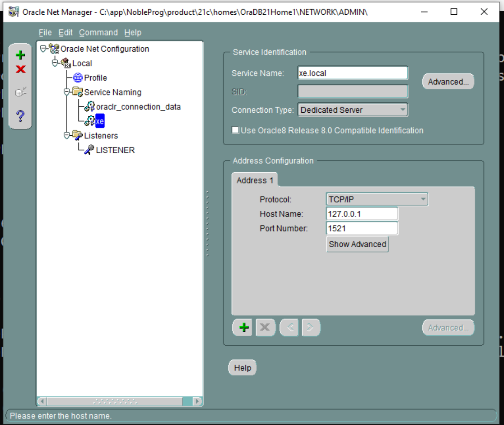Screen dimensions: 504x425
Task: Click the Show Advanced button
Action: (357, 244)
